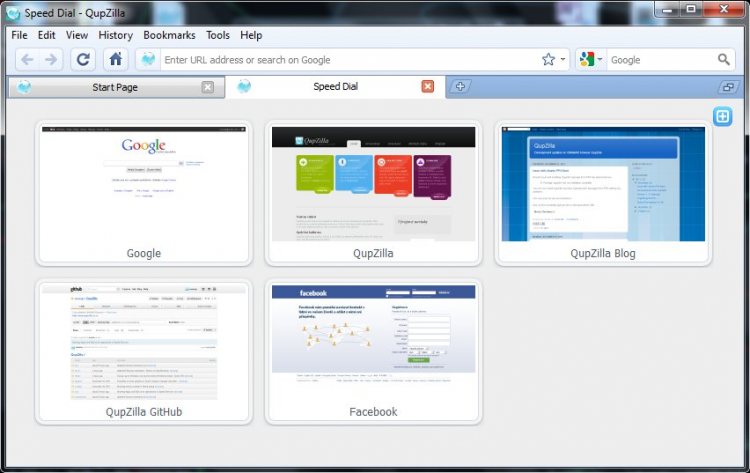The image size is (750, 473).
Task: Maximize the QupZilla window
Action: coord(691,9)
